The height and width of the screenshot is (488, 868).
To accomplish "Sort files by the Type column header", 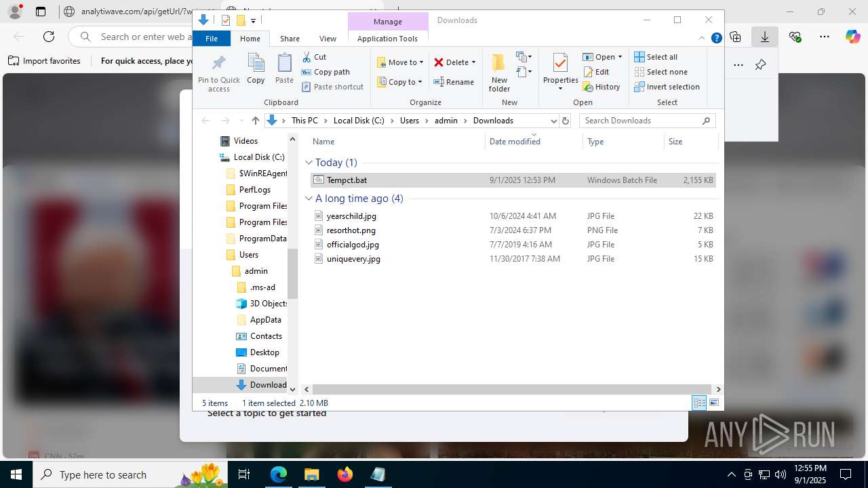I will (x=623, y=142).
